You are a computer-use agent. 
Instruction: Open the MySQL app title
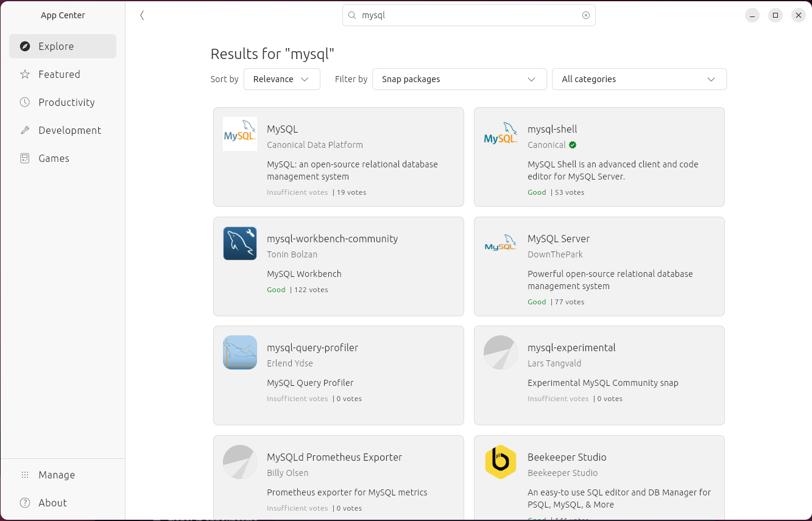tap(283, 129)
